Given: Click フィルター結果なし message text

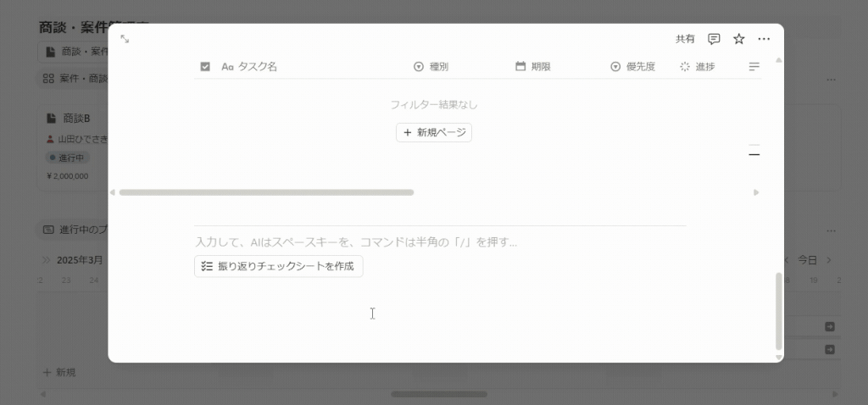Looking at the screenshot, I should 434,104.
